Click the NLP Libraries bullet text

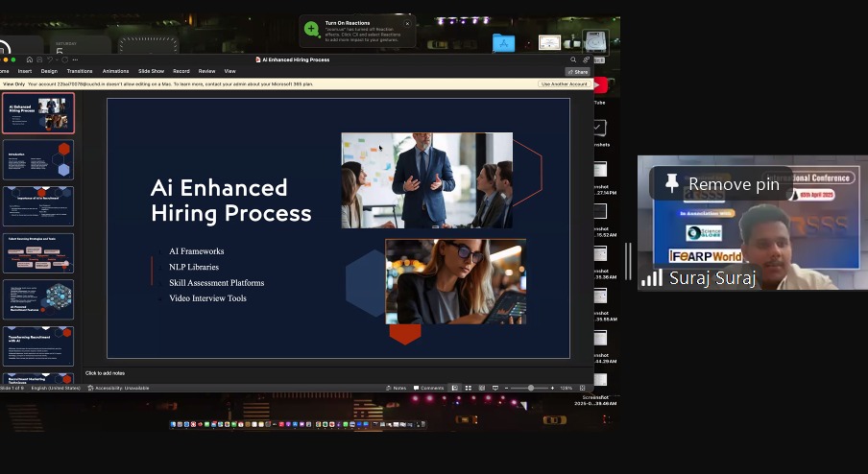(x=194, y=267)
